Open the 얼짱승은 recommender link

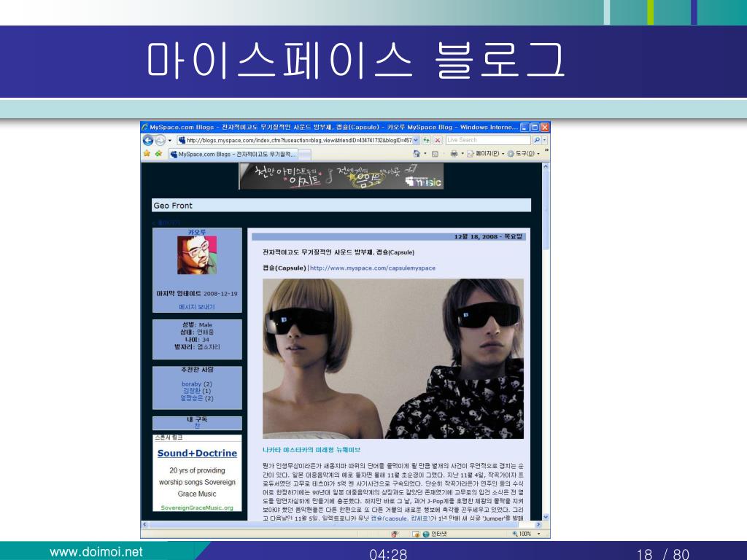[x=192, y=398]
